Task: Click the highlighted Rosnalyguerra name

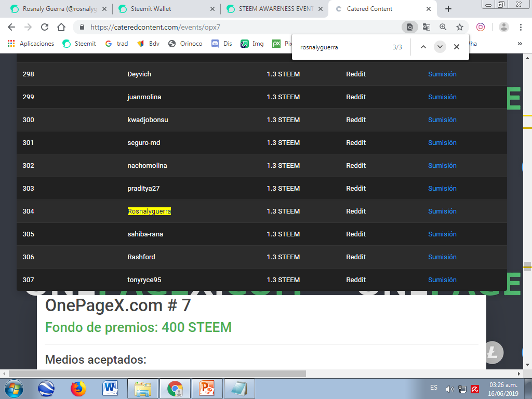Action: coord(149,211)
